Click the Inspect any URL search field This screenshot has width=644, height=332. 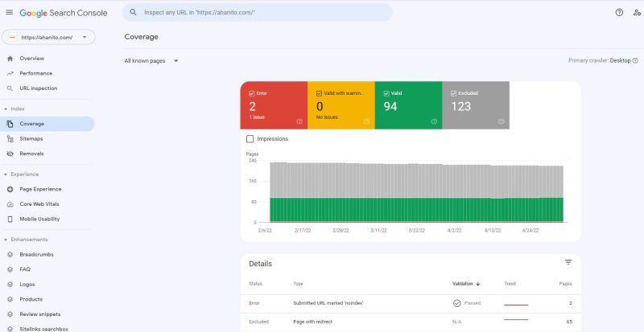click(258, 13)
